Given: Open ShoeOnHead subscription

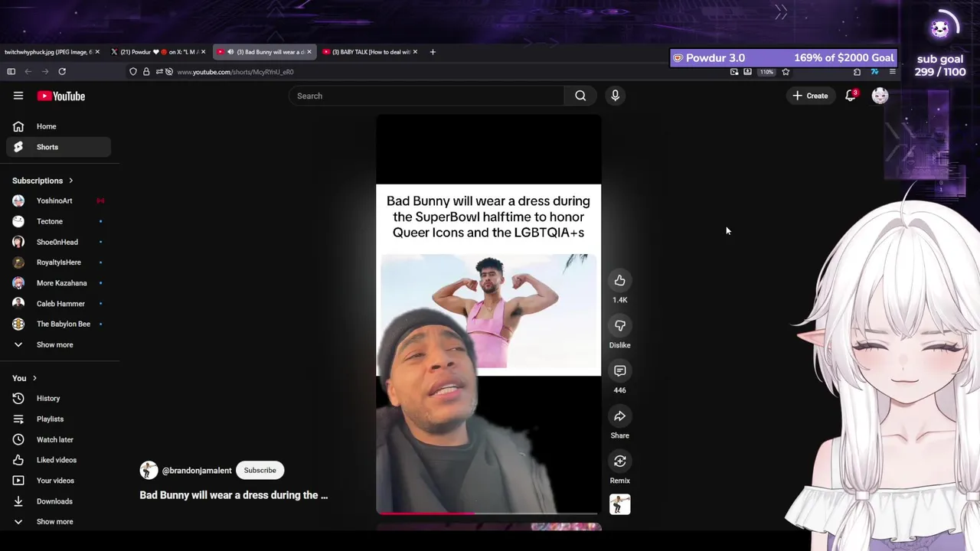Looking at the screenshot, I should 58,242.
